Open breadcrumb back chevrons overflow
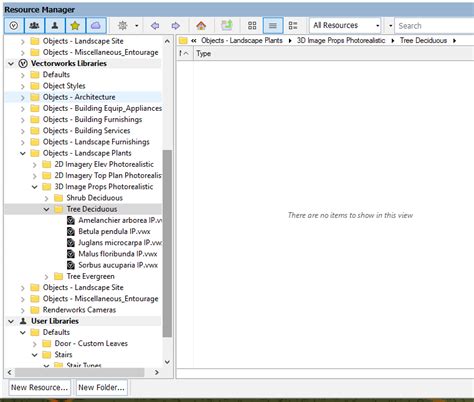 193,41
